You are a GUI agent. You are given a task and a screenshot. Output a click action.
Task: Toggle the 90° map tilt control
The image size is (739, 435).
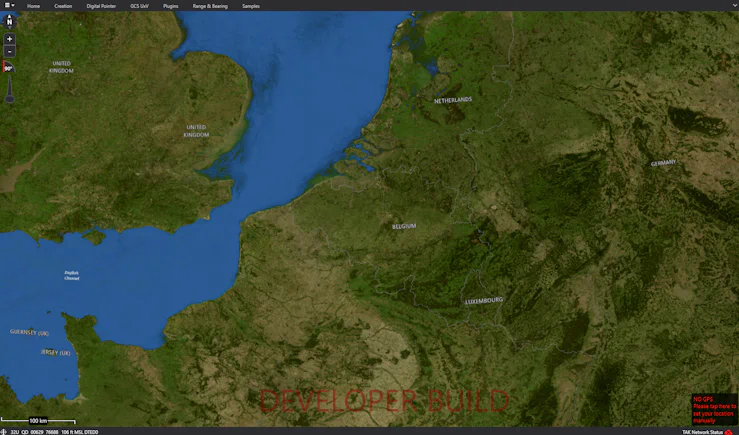tap(8, 67)
